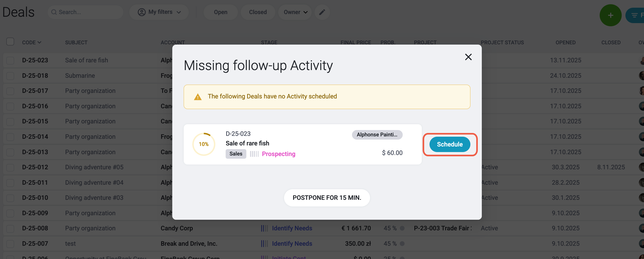Select the Open filter tab
Viewport: 644px width, 259px height.
coord(221,12)
